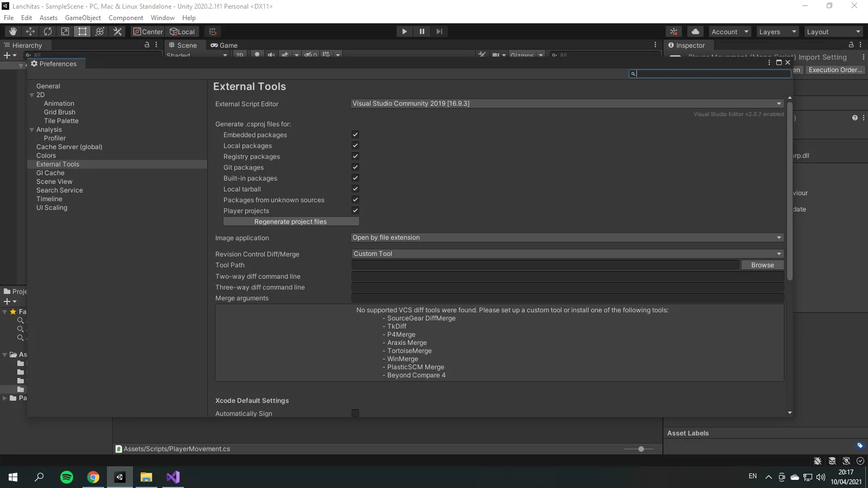Click the Two-way diff command line field
The height and width of the screenshot is (488, 868).
point(567,277)
